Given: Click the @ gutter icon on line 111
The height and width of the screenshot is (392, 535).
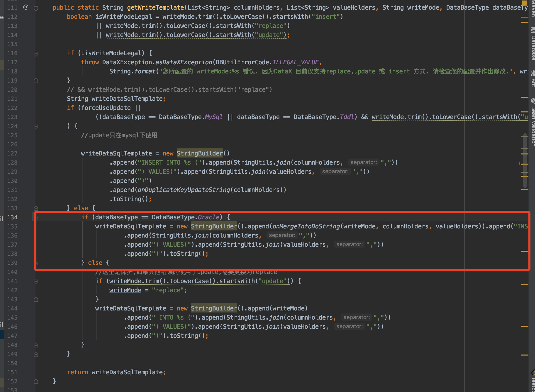Looking at the screenshot, I should point(26,7).
